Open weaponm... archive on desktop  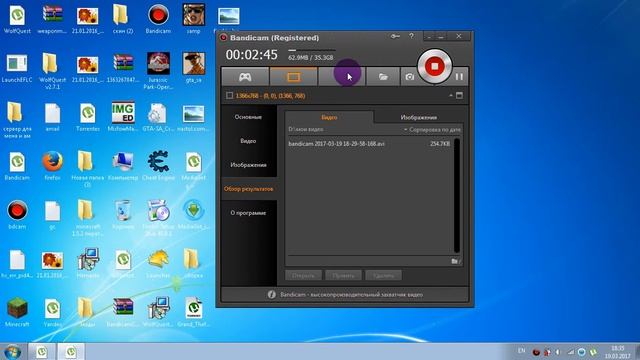pos(52,20)
